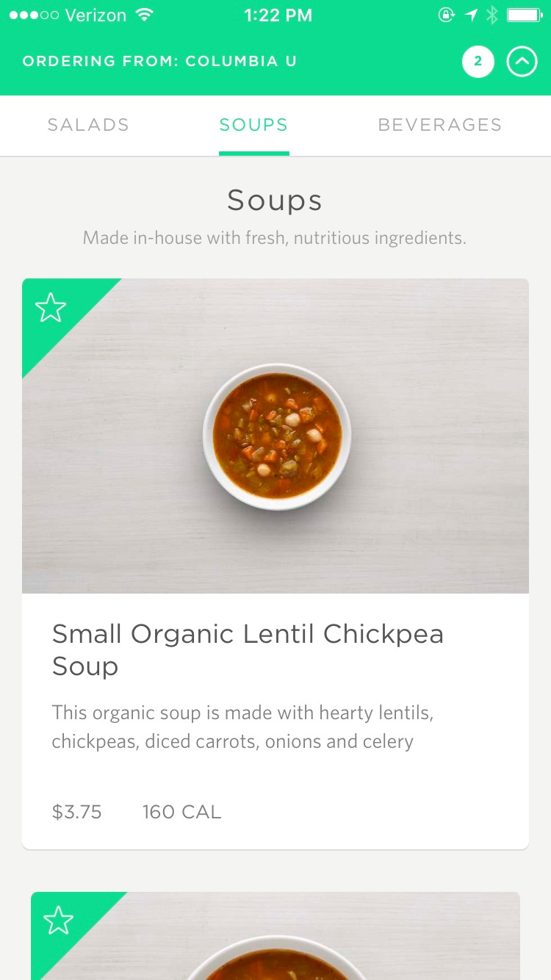The width and height of the screenshot is (551, 980).
Task: Tap the rotation lock icon in status bar
Action: (x=447, y=15)
